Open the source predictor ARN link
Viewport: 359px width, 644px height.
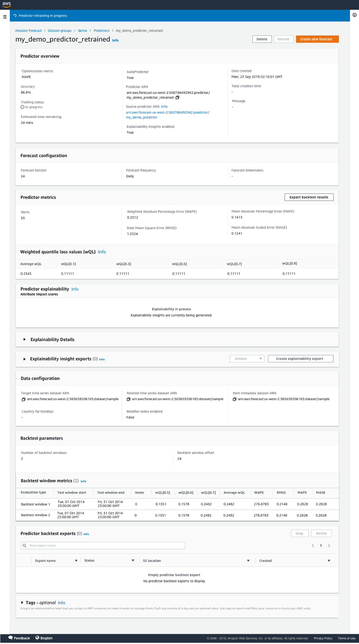pos(168,115)
